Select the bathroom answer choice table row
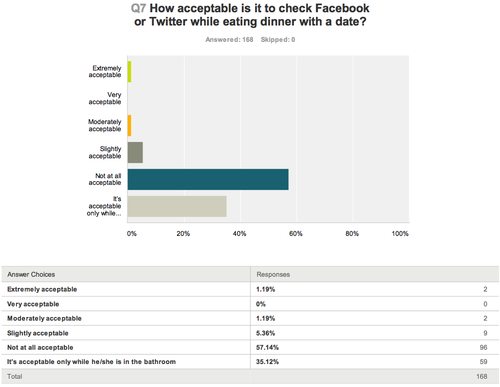 (250, 362)
